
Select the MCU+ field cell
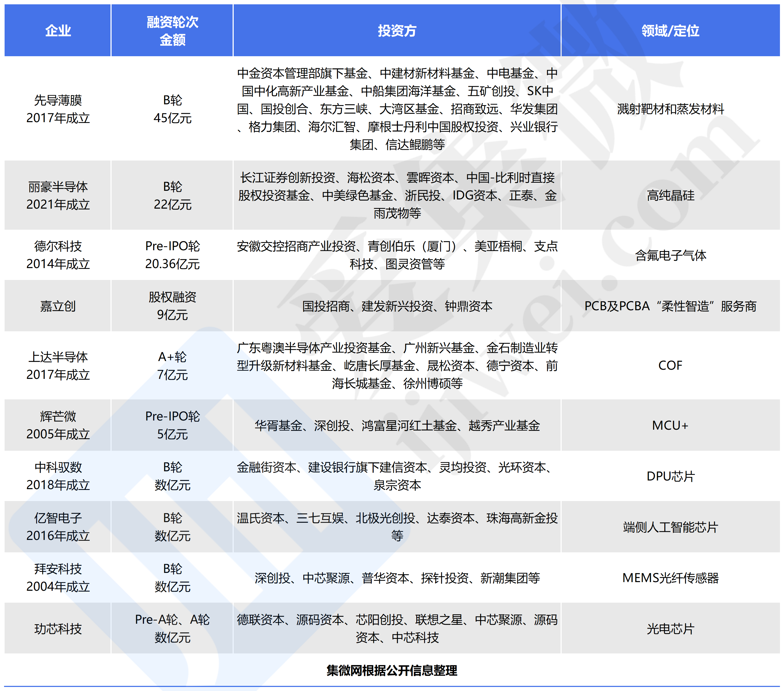[671, 425]
